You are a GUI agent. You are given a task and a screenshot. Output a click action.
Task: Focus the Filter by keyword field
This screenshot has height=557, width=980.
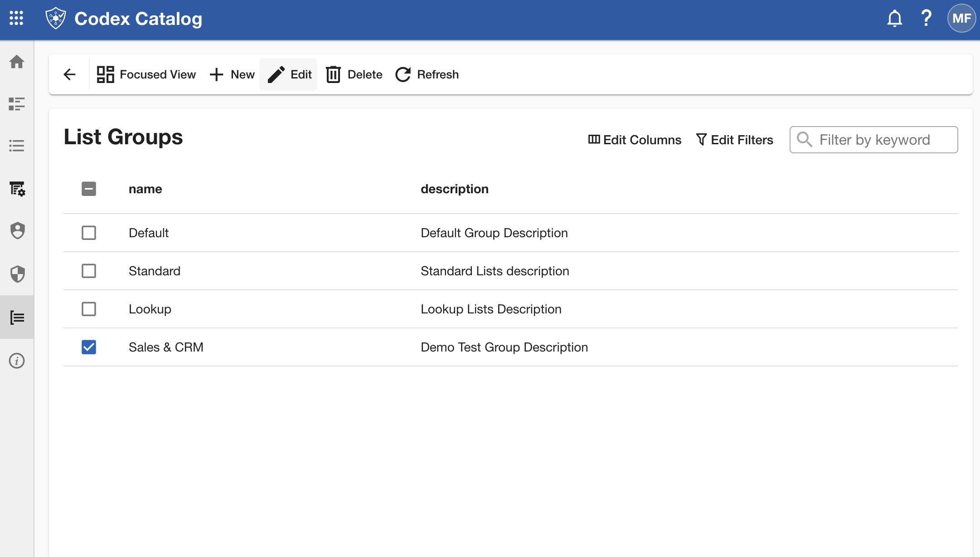click(874, 140)
